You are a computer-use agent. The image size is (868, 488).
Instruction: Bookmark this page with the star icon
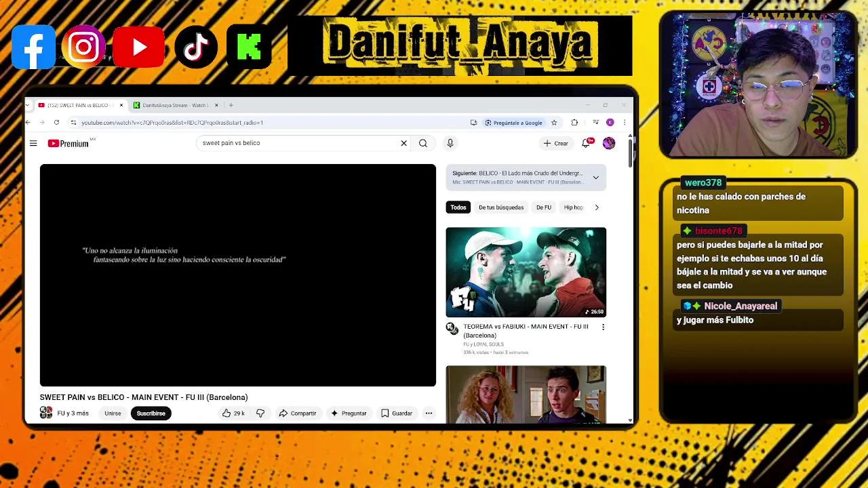point(554,123)
